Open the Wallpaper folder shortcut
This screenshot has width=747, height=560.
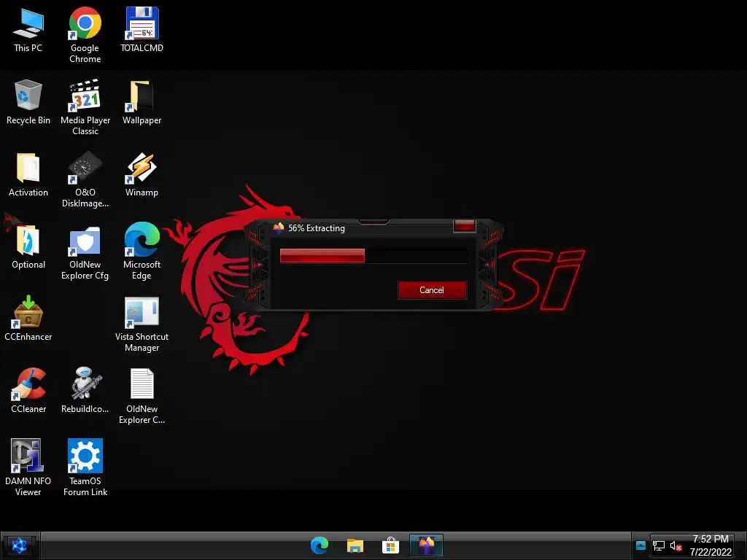[142, 102]
